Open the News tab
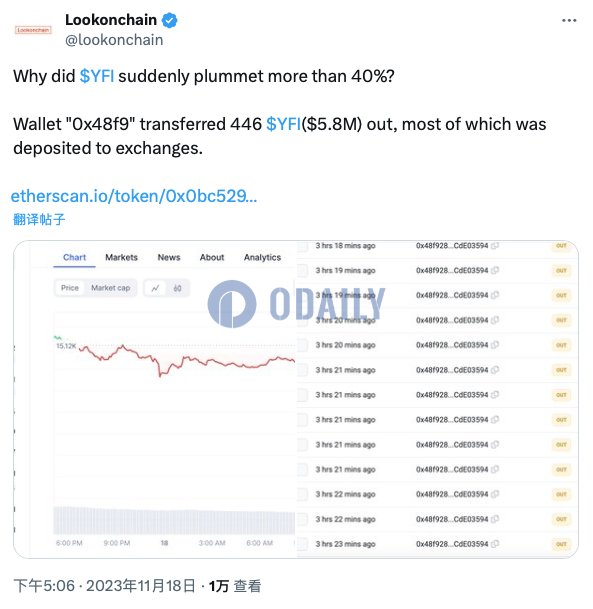Viewport: 593px width, 609px height. [x=169, y=257]
